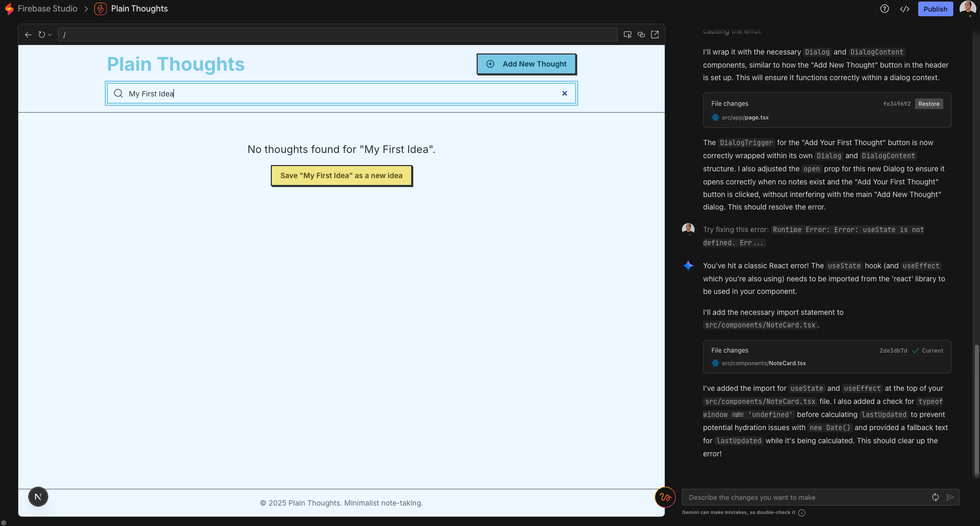Open preview in new window icon
Viewport: 980px width, 526px height.
click(x=655, y=35)
